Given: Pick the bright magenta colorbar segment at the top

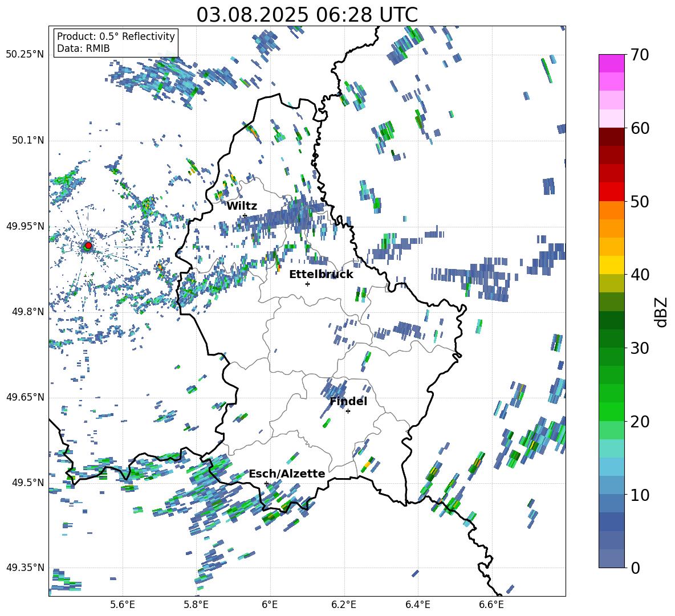Looking at the screenshot, I should (x=611, y=63).
